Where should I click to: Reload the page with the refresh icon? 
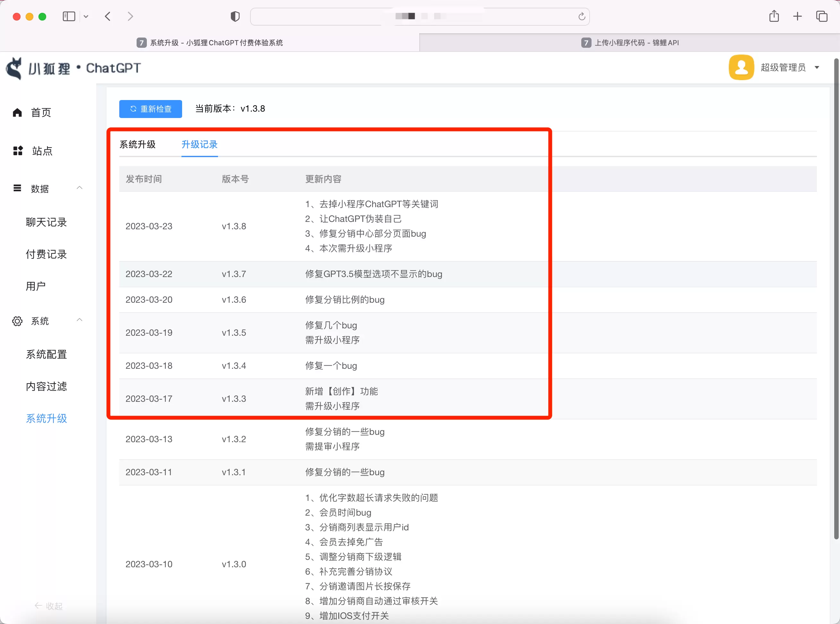582,16
